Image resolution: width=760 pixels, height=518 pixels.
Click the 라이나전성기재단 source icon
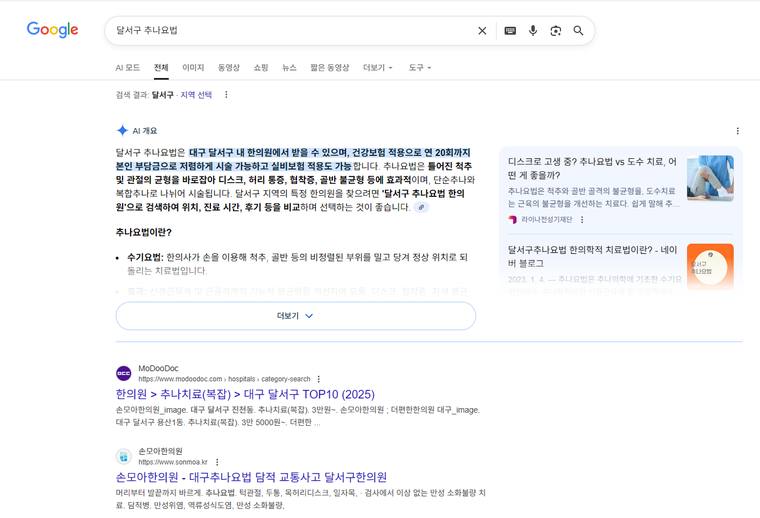coord(512,220)
